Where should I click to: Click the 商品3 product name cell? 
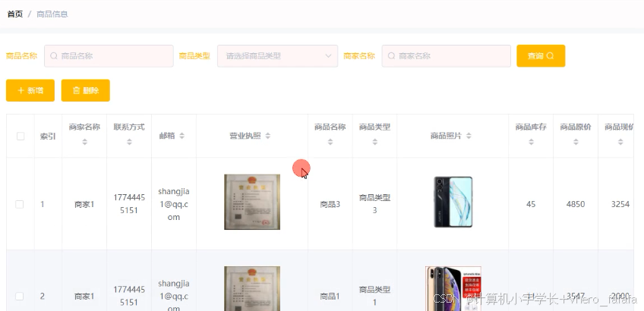point(330,204)
